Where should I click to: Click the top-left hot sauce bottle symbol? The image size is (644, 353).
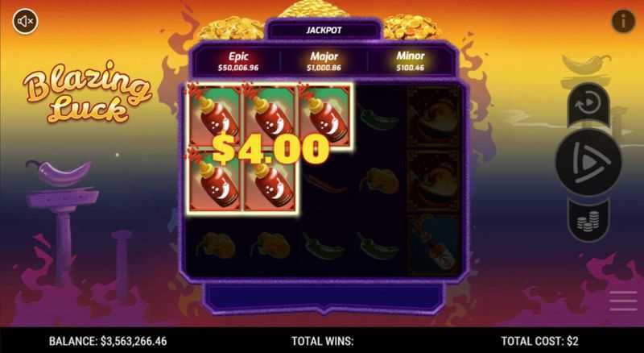(x=214, y=115)
